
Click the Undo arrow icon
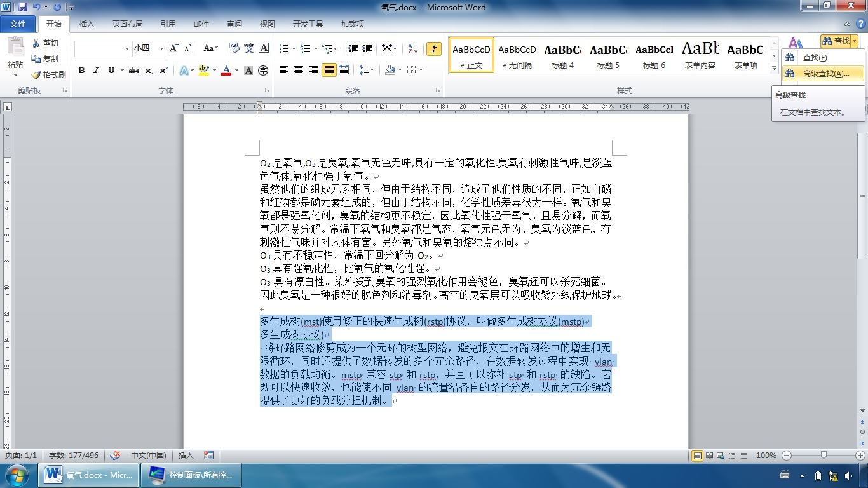(x=37, y=7)
